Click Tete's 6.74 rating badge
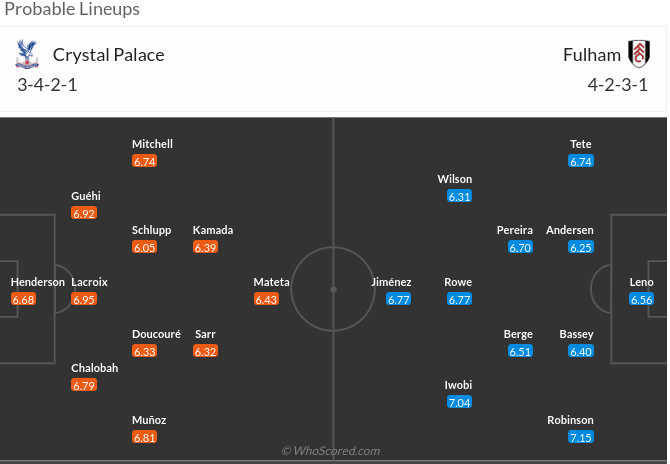This screenshot has width=670, height=464. (581, 161)
